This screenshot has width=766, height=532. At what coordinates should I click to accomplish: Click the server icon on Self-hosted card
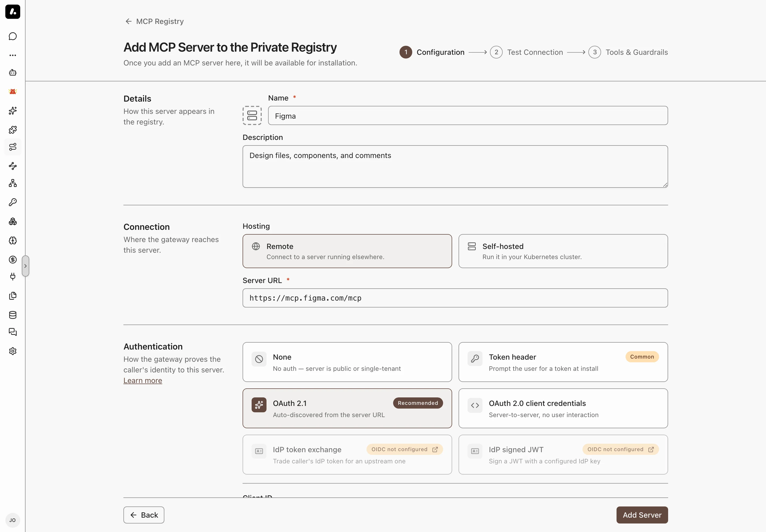pyautogui.click(x=472, y=247)
